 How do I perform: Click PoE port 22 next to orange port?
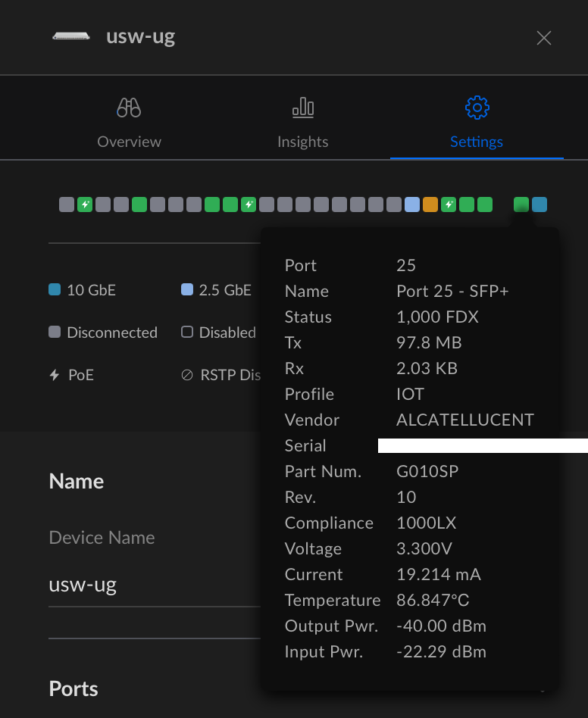tap(449, 204)
